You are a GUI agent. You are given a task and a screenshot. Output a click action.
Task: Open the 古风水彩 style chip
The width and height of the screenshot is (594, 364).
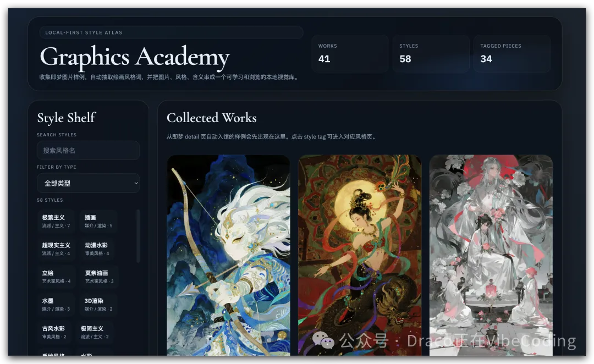tap(57, 332)
